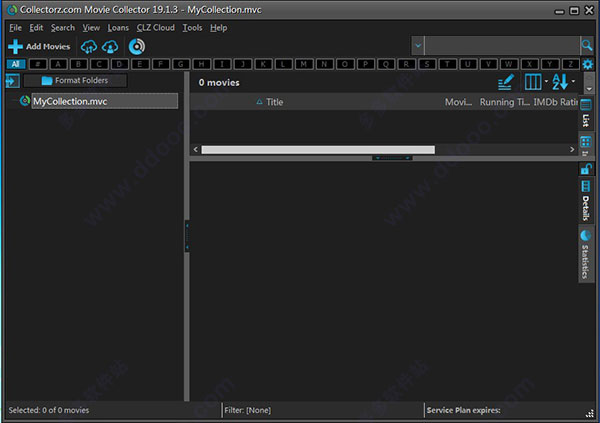Open the Details side tab
The image size is (600, 423).
585,201
